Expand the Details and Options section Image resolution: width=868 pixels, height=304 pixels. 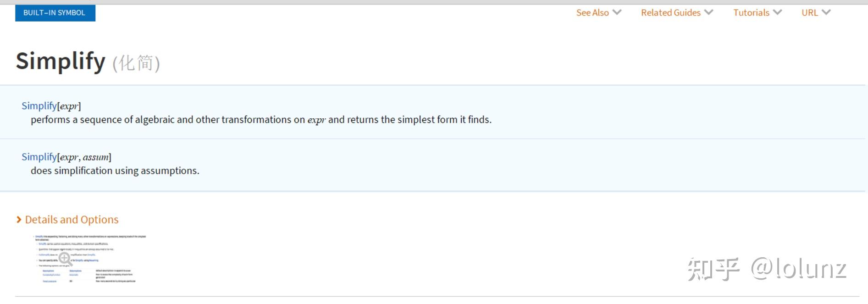coord(72,220)
